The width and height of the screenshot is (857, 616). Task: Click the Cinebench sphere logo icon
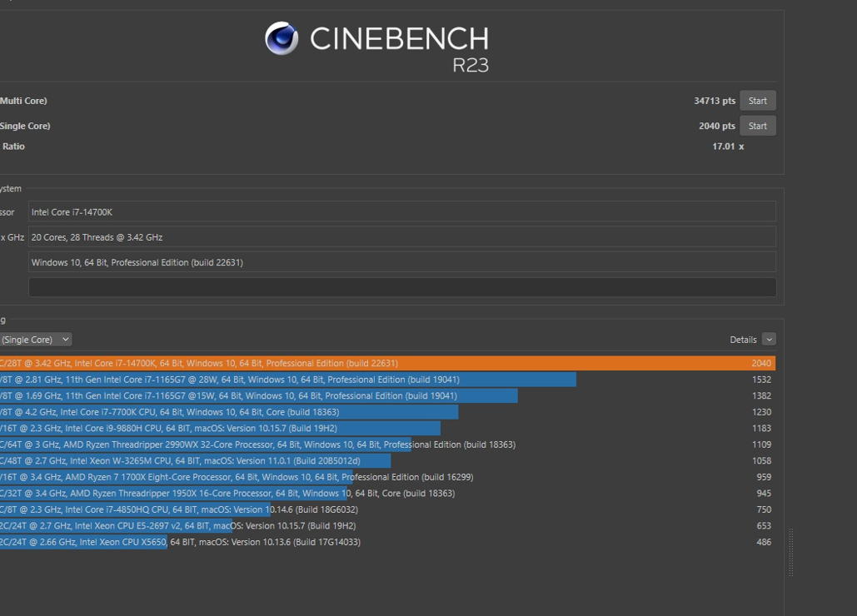(282, 38)
